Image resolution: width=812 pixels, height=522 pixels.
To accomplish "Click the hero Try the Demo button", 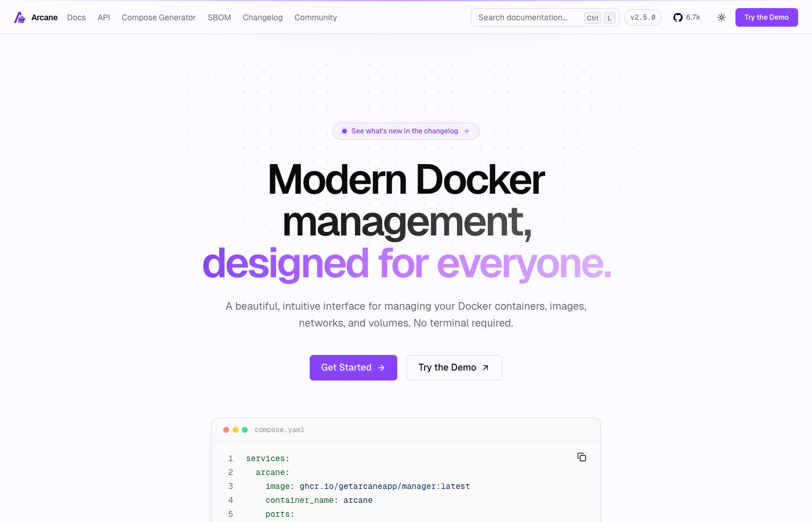I will point(454,368).
